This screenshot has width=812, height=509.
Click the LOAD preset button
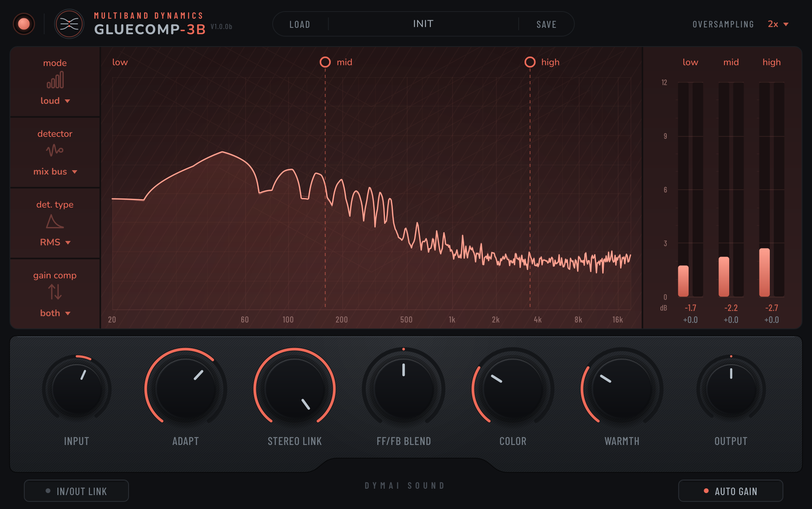[x=300, y=25]
